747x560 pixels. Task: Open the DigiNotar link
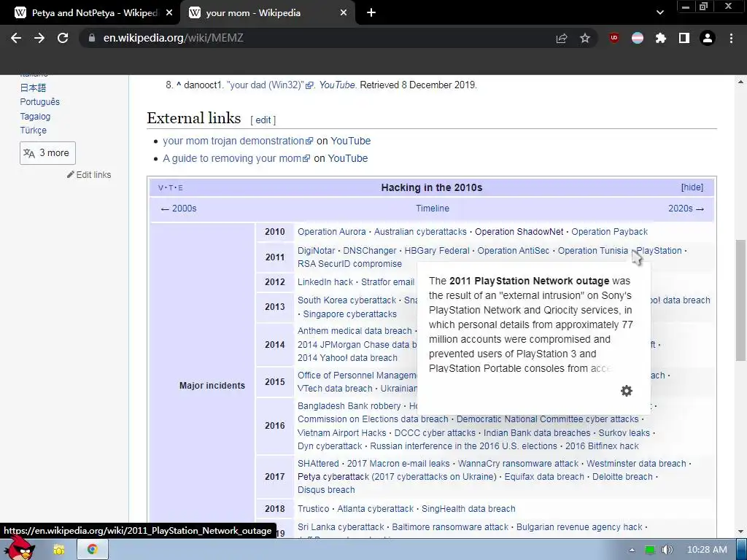[317, 251]
